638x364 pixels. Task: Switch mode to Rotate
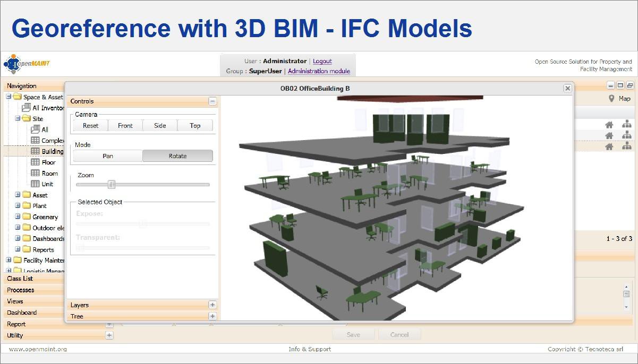tap(178, 156)
